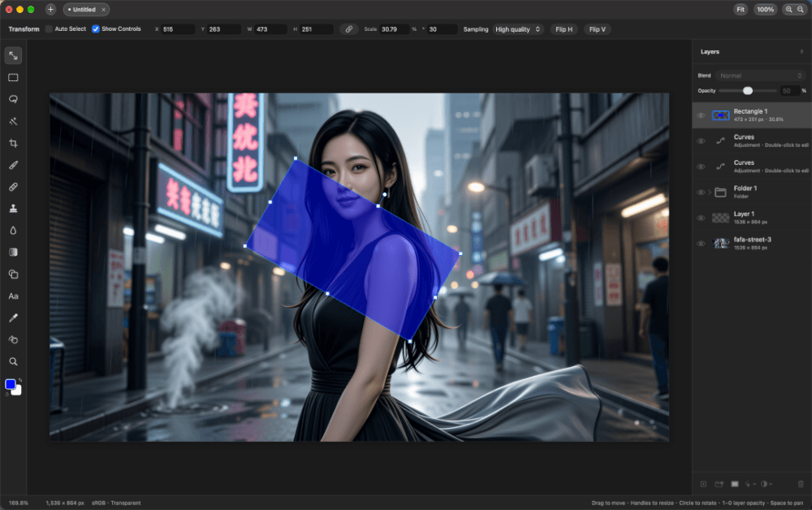This screenshot has height=510, width=812.
Task: Toggle the aspect ratio link
Action: tap(349, 29)
